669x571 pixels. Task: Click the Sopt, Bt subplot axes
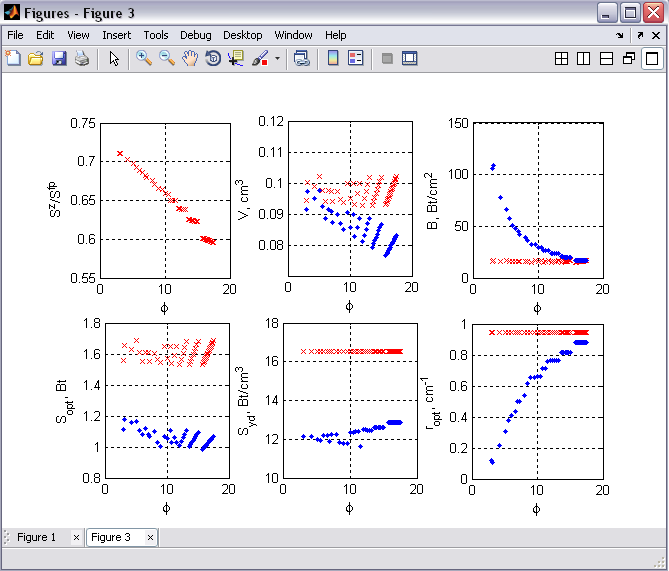[167, 401]
